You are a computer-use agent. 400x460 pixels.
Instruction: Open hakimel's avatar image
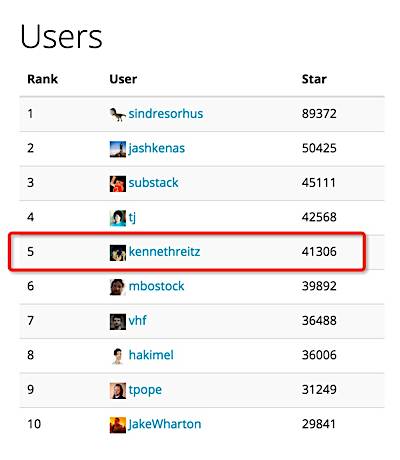pyautogui.click(x=118, y=356)
